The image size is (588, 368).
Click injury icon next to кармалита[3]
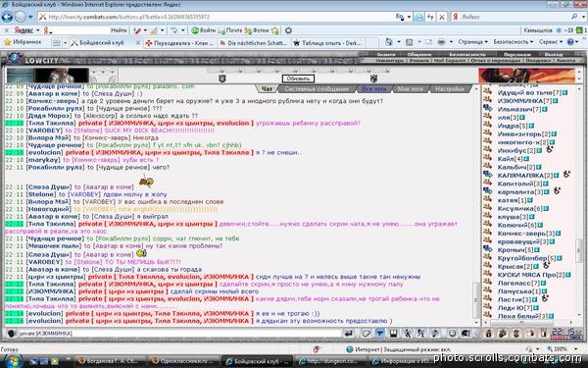point(557,190)
